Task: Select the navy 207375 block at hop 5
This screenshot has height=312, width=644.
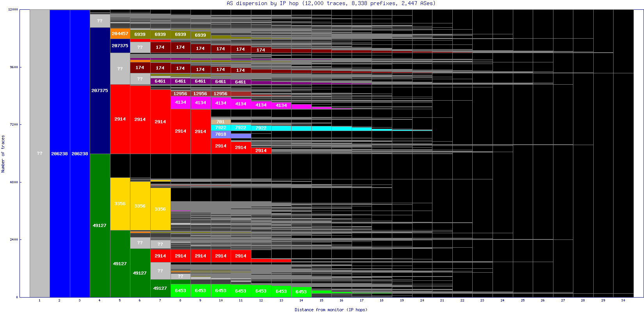Action: pyautogui.click(x=120, y=46)
